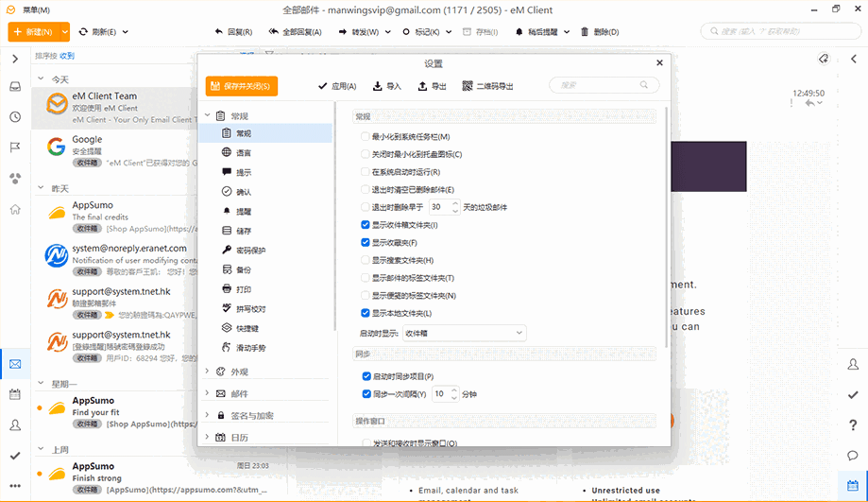The height and width of the screenshot is (502, 868).
Task: Enable 关闭时最小化到托盘图标(C) checkbox
Action: (x=365, y=154)
